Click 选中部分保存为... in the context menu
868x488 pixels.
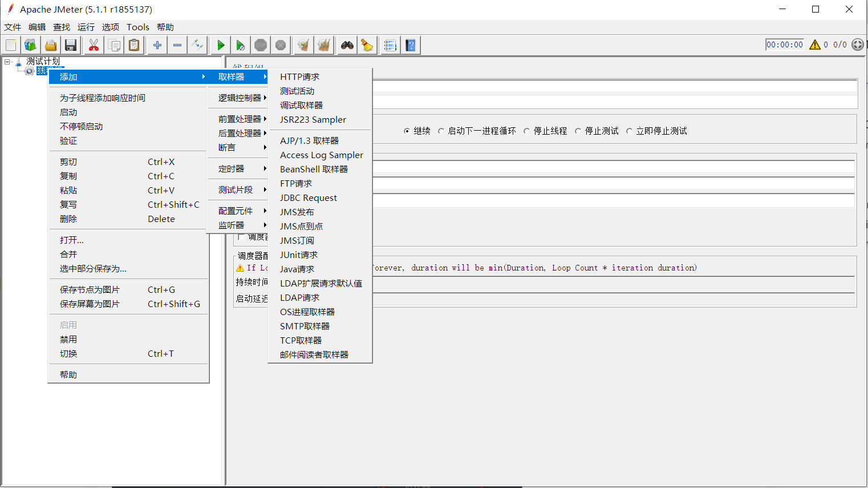click(129, 268)
